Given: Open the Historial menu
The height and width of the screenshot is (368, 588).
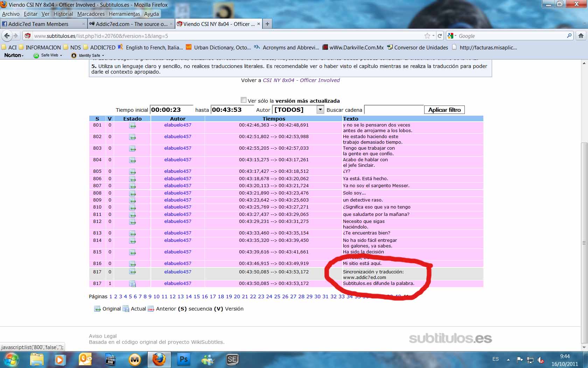Looking at the screenshot, I should click(x=63, y=14).
